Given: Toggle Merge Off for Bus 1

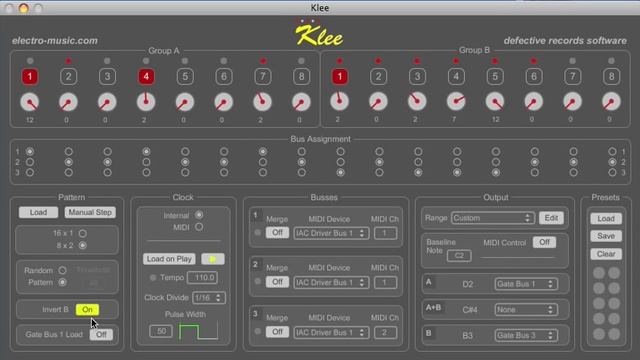Looking at the screenshot, I should pyautogui.click(x=277, y=233).
